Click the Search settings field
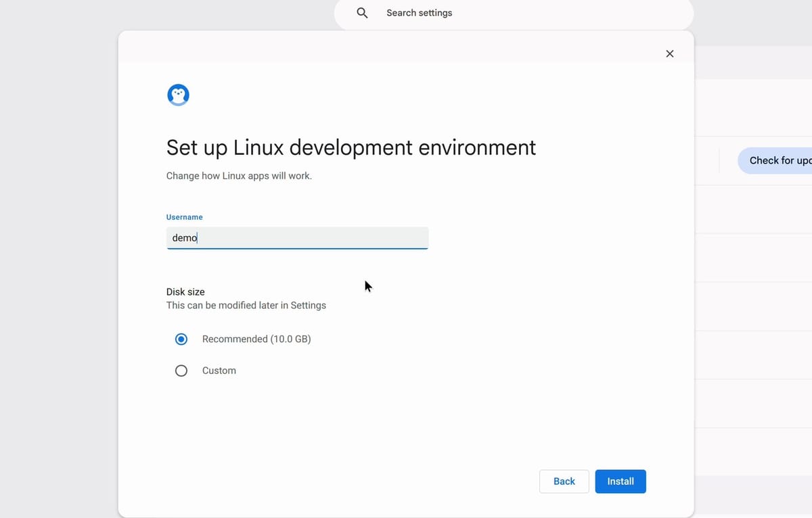 point(514,13)
